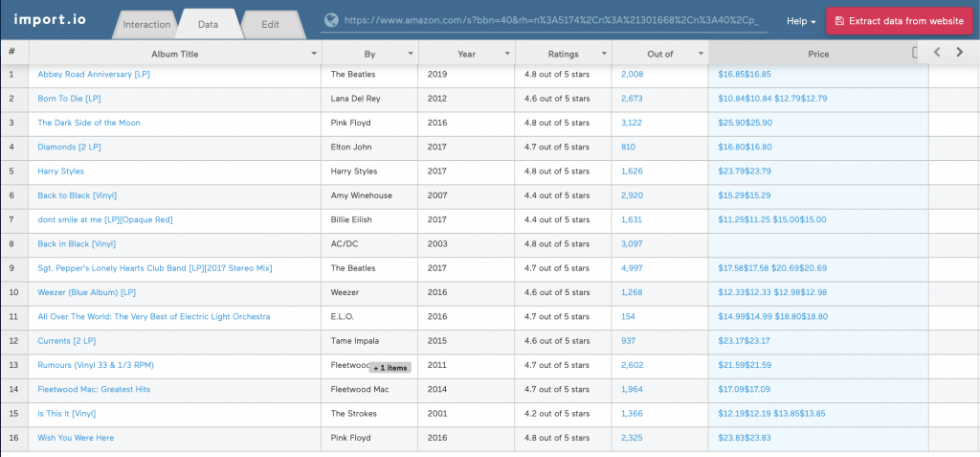The width and height of the screenshot is (980, 457).
Task: Switch to the Edit tab
Action: (x=270, y=24)
